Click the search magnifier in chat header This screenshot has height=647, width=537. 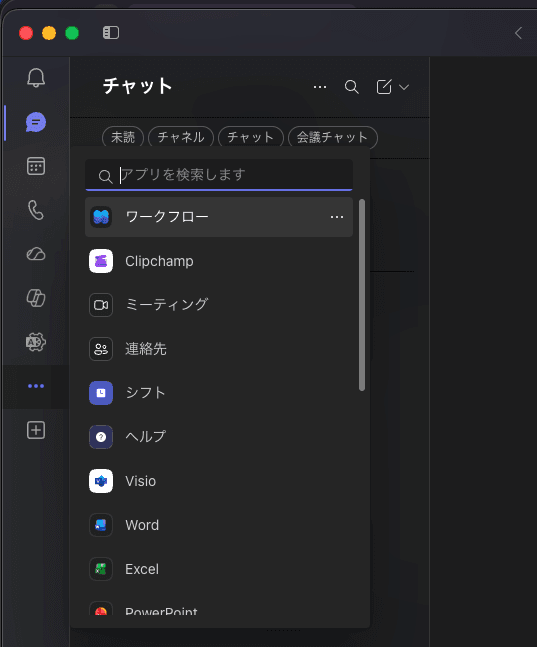coord(352,87)
